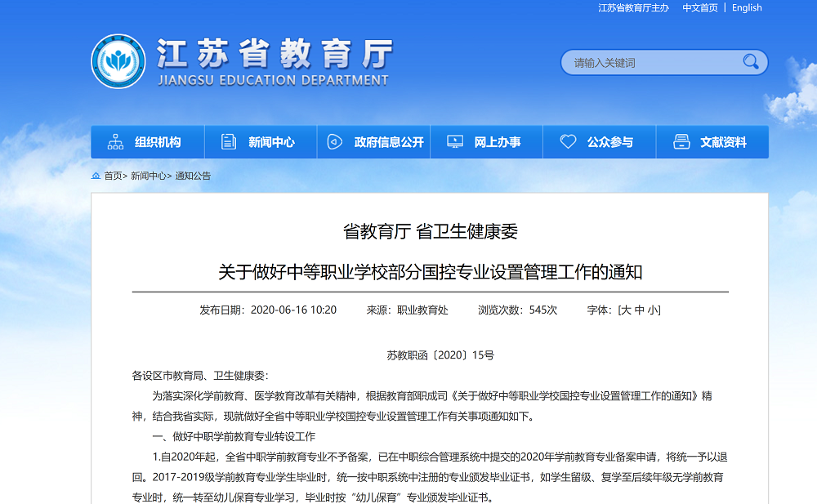Image resolution: width=817 pixels, height=504 pixels.
Task: Open the 政府信息公开 menu
Action: [x=373, y=142]
